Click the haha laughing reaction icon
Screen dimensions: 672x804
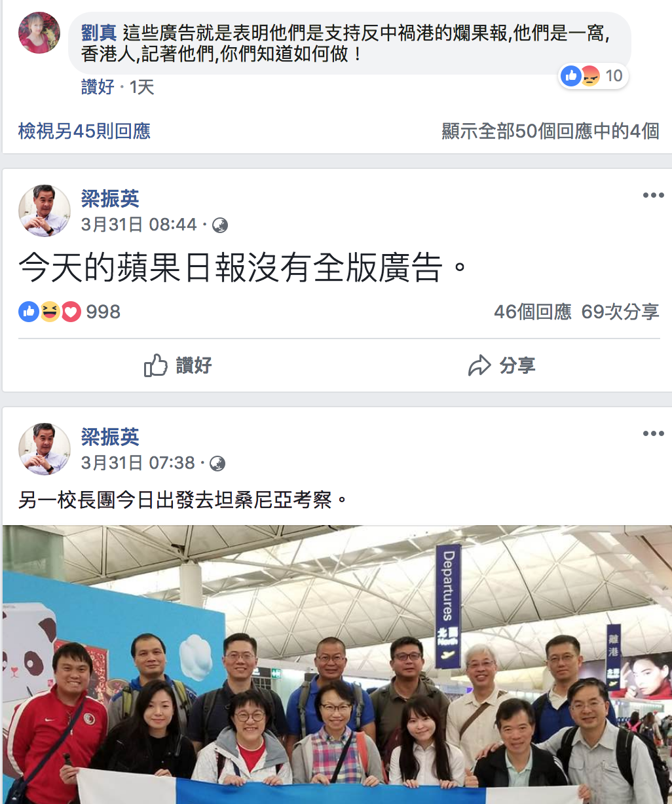[50, 312]
